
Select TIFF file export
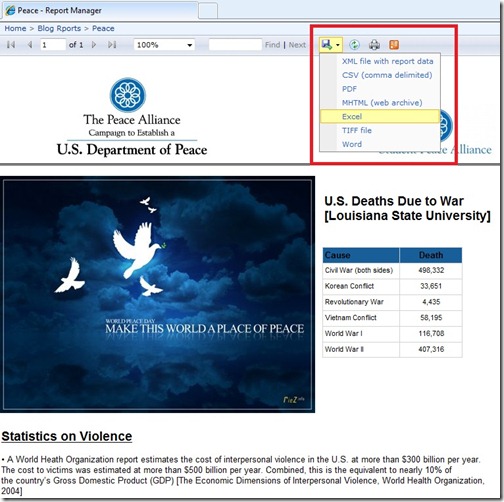380,130
